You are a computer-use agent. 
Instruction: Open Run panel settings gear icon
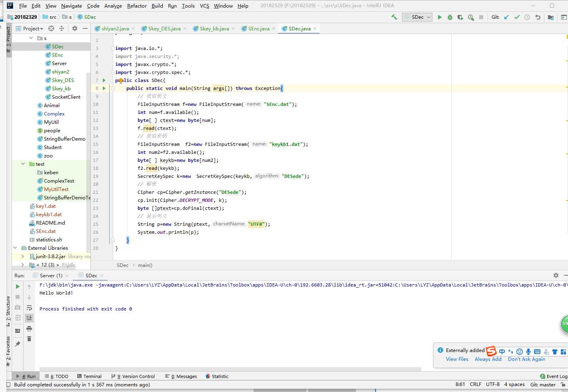556,275
